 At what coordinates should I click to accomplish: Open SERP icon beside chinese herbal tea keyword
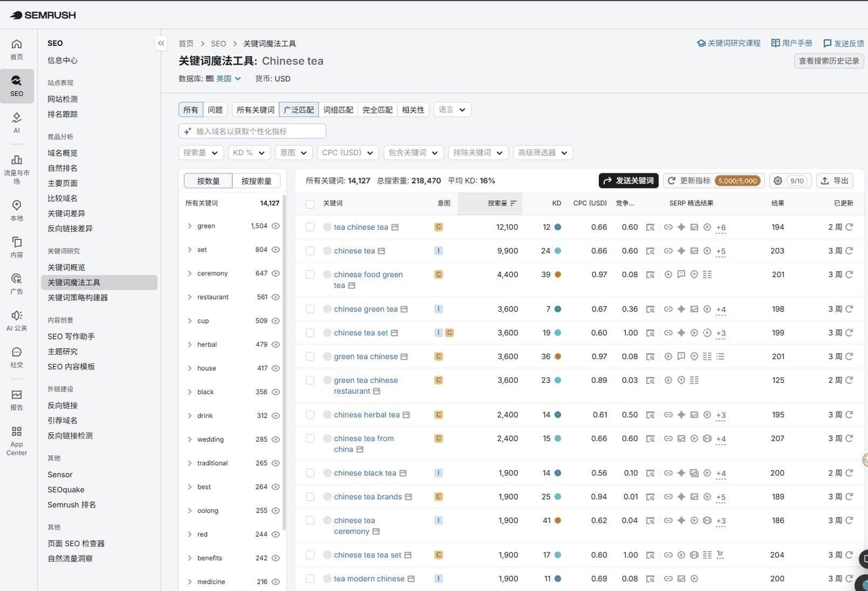point(406,415)
